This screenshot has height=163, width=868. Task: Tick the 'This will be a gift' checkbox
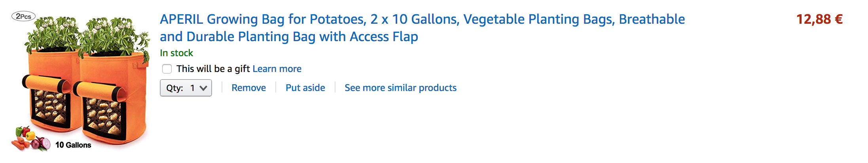click(167, 69)
